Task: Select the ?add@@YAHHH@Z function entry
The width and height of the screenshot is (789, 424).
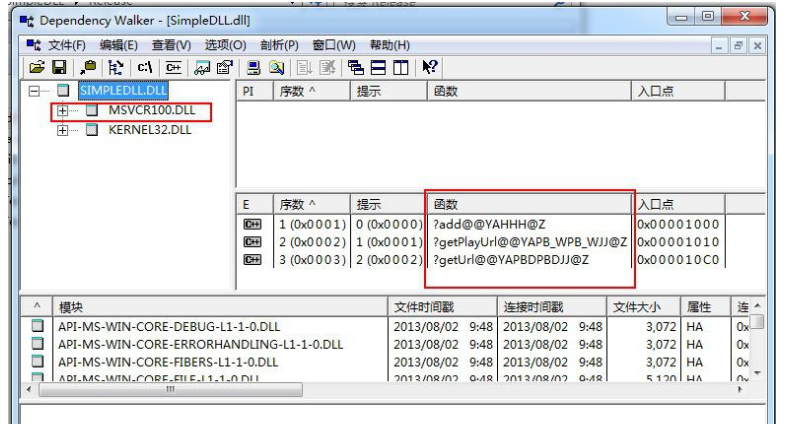Action: pyautogui.click(x=489, y=224)
